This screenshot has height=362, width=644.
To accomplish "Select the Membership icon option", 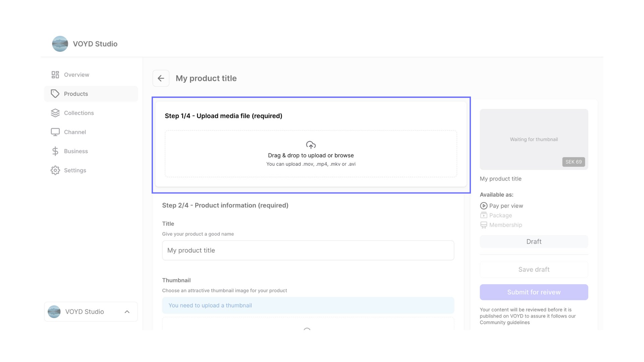I will [x=483, y=225].
